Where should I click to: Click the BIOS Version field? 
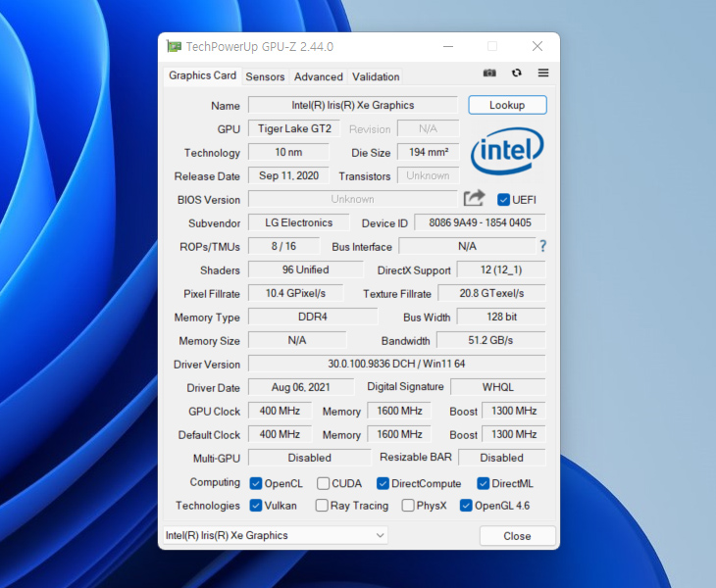352,199
